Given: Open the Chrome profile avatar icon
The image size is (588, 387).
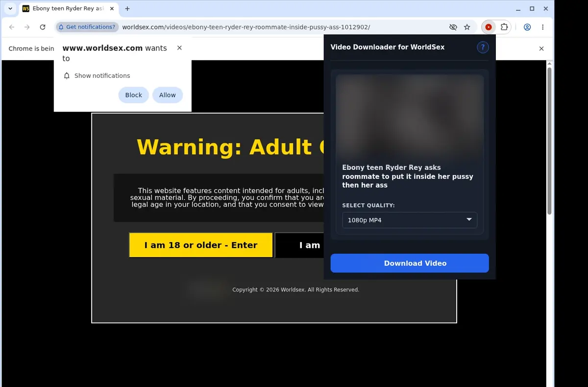Looking at the screenshot, I should (x=527, y=27).
